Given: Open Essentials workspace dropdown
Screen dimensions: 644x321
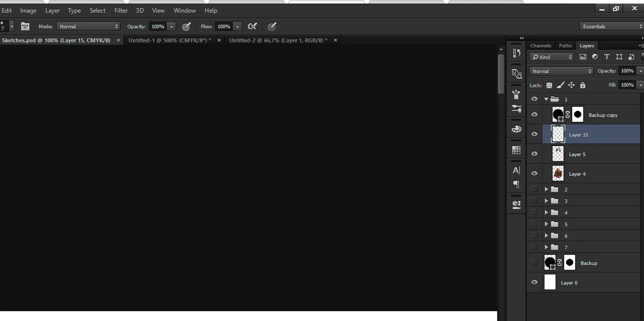Looking at the screenshot, I should tap(612, 26).
